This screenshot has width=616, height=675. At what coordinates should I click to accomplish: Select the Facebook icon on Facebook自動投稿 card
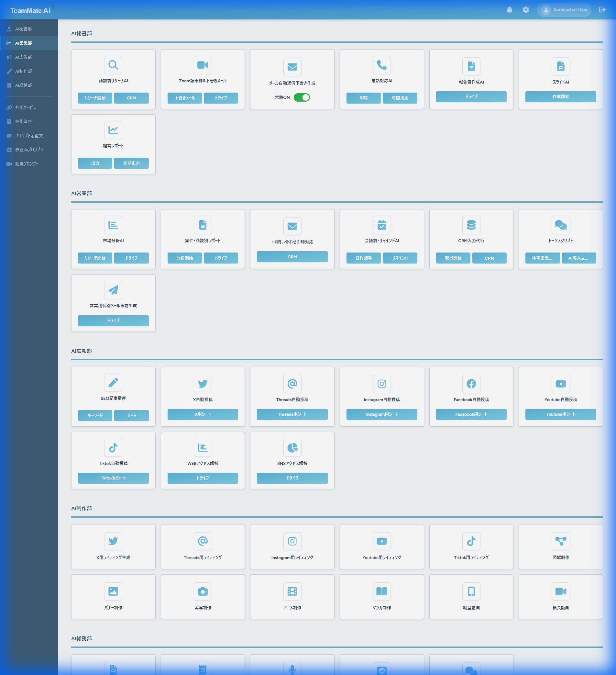pyautogui.click(x=471, y=384)
